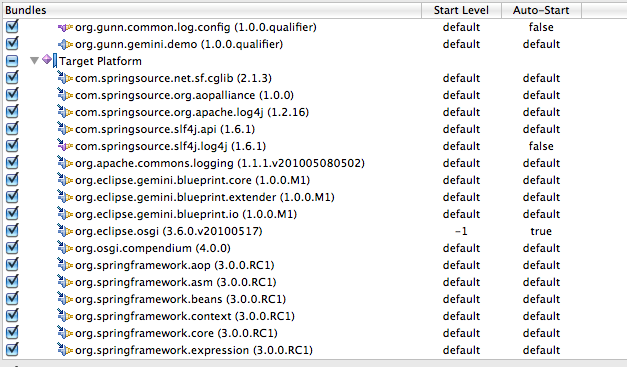Click the Start Level column header
The height and width of the screenshot is (367, 627).
461,10
